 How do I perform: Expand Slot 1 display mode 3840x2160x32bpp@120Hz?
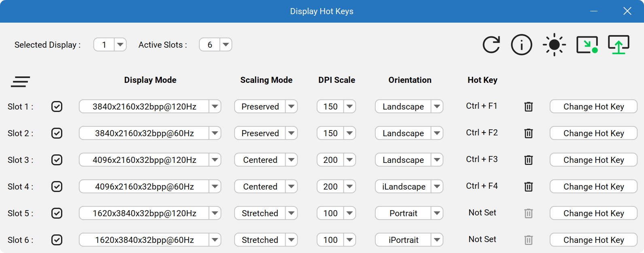[x=150, y=107]
